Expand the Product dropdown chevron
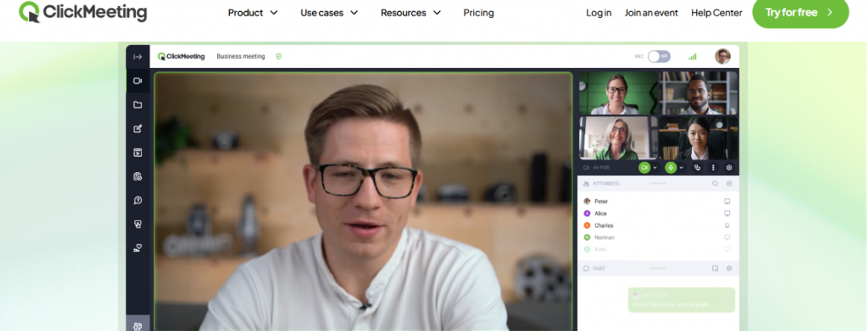 click(274, 13)
